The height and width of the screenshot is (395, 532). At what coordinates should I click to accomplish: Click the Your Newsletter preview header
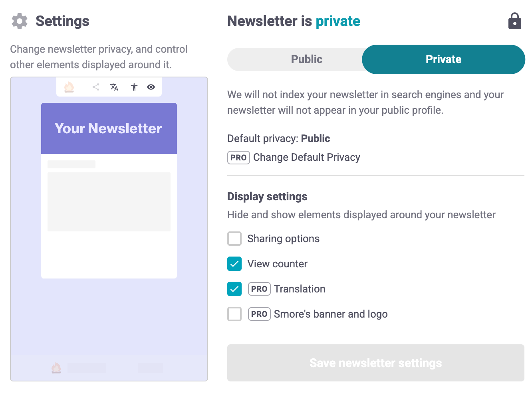pyautogui.click(x=109, y=128)
